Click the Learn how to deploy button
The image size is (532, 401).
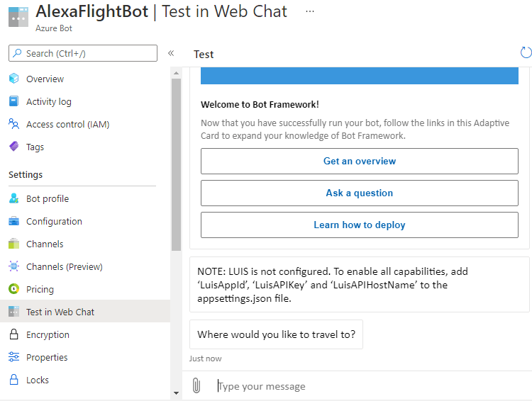(360, 225)
